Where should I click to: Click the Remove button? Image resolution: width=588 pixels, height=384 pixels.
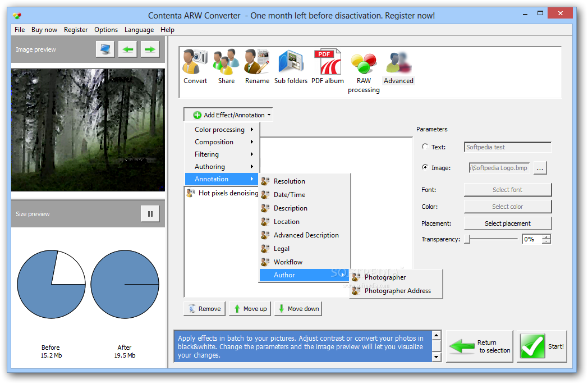(204, 309)
